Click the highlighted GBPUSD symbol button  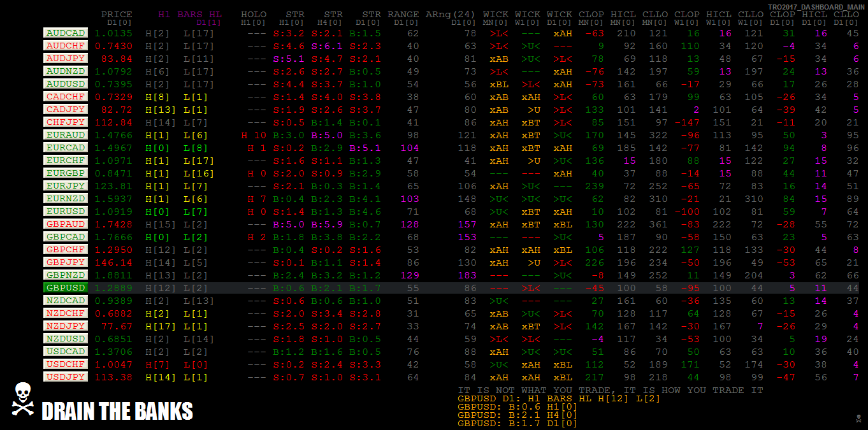66,287
